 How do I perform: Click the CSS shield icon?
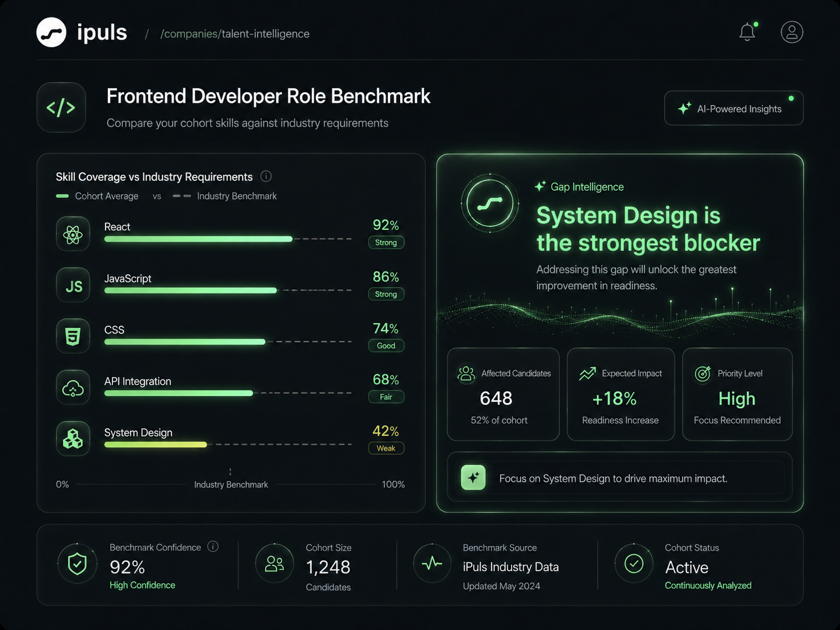click(73, 336)
